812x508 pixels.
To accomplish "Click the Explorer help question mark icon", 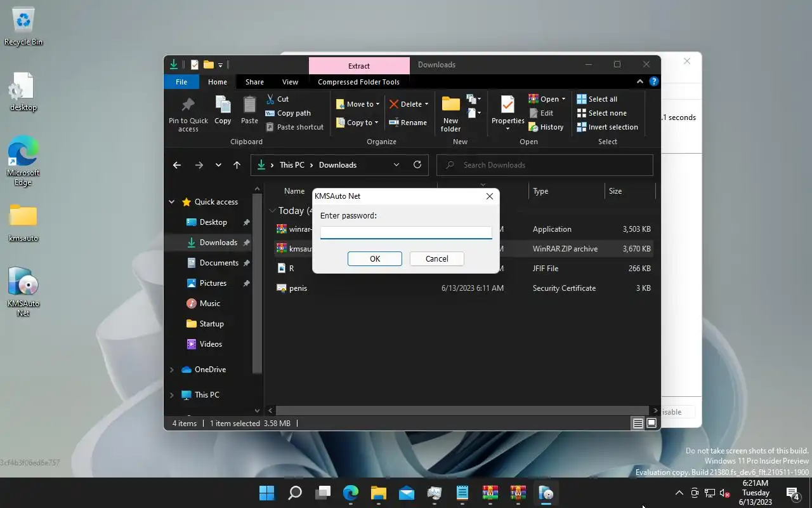I will tap(654, 81).
